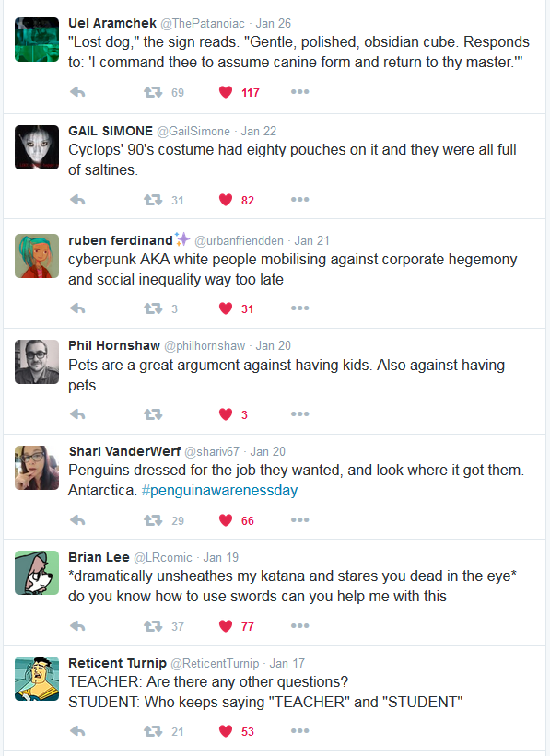The height and width of the screenshot is (756, 550).
Task: Retweet Phil Hornshaw's pets tweet
Action: tap(153, 414)
